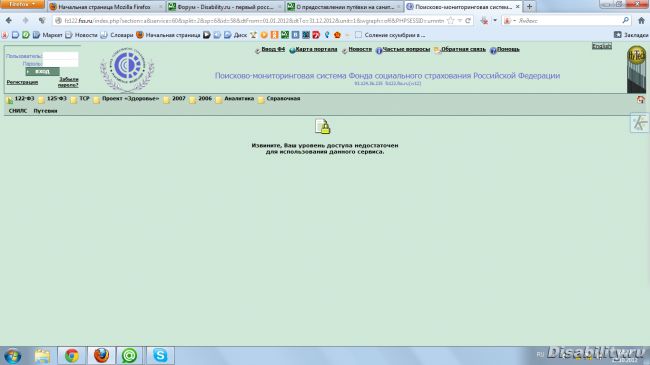Open the Обратная связь feedback link
Image resolution: width=650 pixels, height=365 pixels.
pyautogui.click(x=463, y=49)
